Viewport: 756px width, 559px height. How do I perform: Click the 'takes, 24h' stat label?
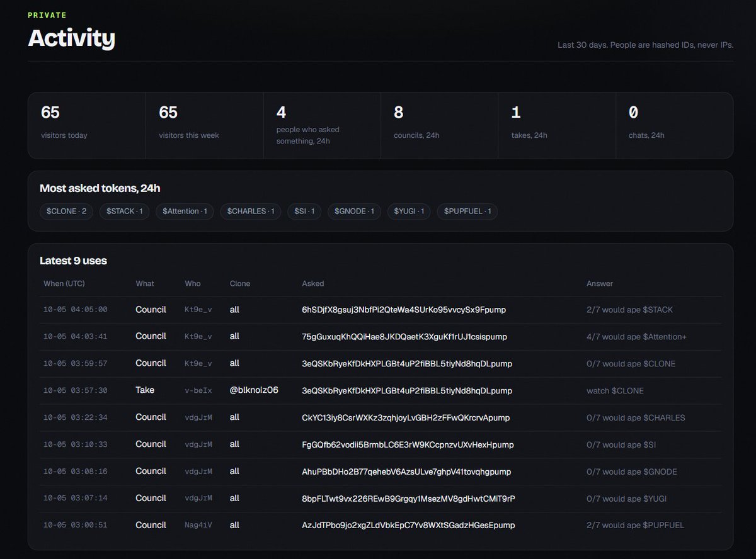529,135
